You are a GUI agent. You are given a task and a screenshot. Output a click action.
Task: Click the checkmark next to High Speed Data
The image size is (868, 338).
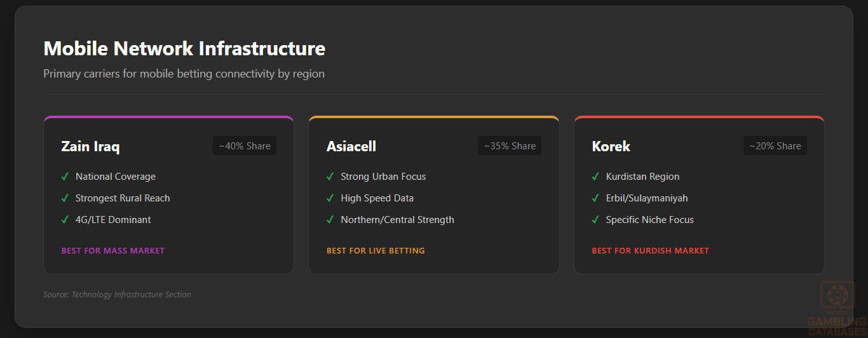[x=330, y=198]
